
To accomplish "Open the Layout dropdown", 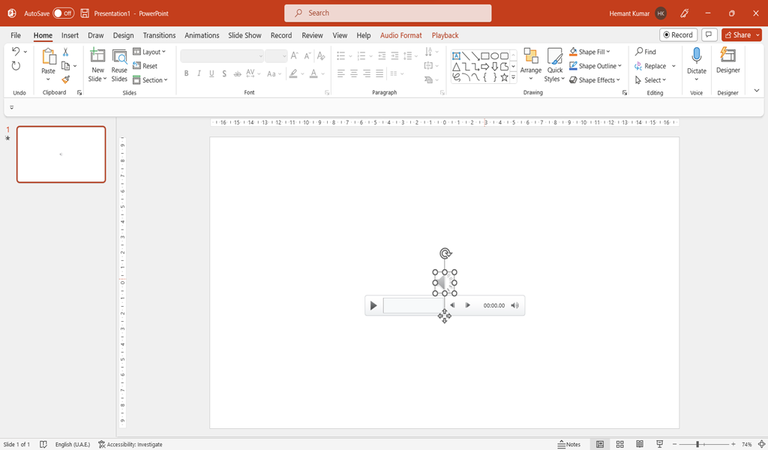I will click(152, 52).
